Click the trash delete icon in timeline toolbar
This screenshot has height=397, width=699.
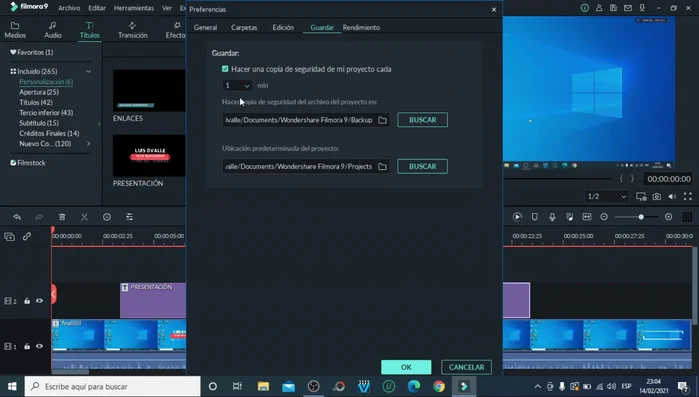click(x=62, y=217)
